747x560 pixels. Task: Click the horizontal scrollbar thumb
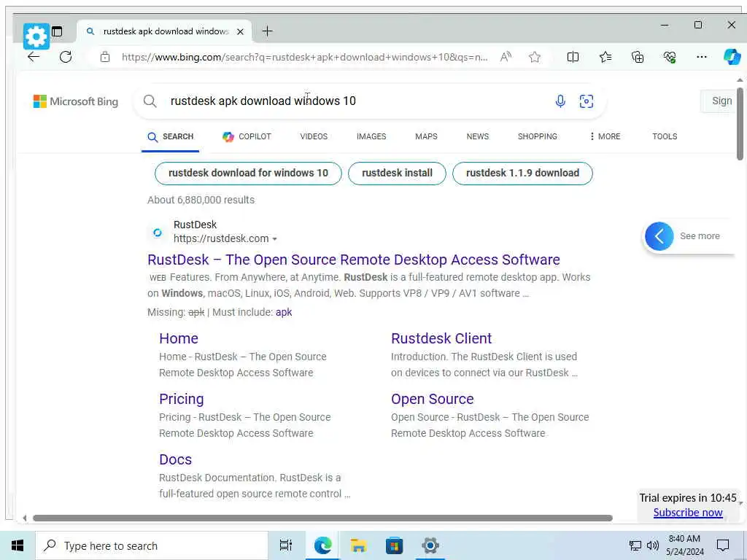click(x=322, y=518)
